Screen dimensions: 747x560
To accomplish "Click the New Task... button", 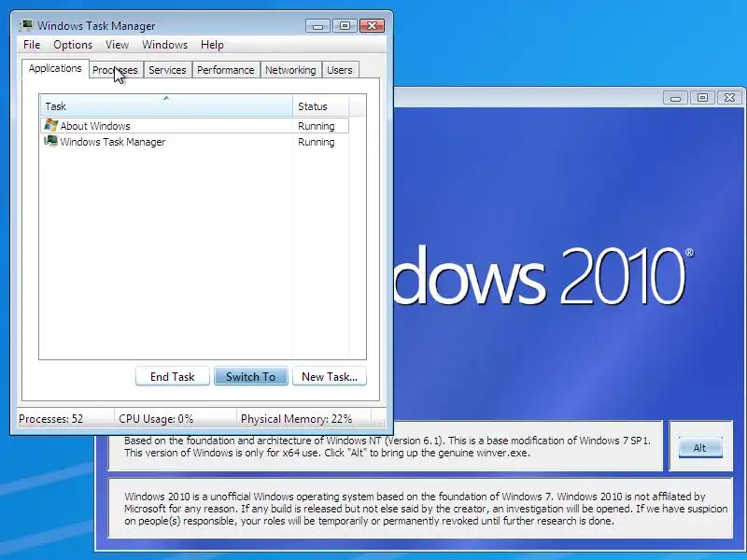I will pos(330,376).
